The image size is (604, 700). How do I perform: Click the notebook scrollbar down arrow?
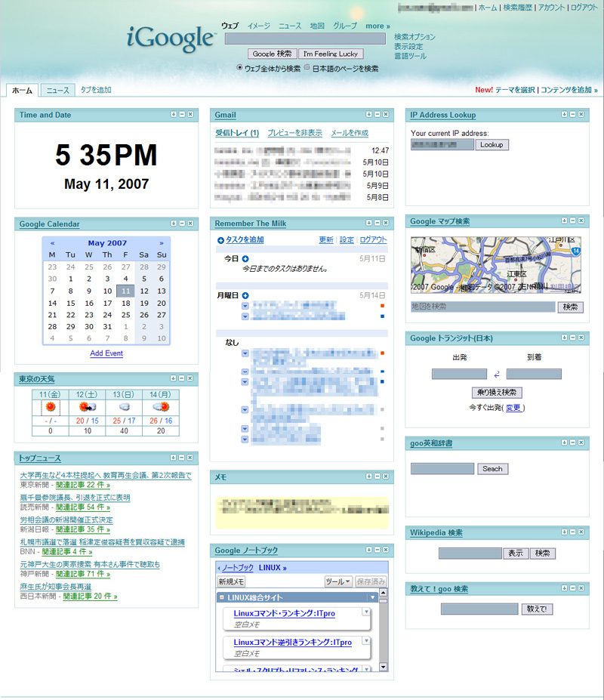383,667
